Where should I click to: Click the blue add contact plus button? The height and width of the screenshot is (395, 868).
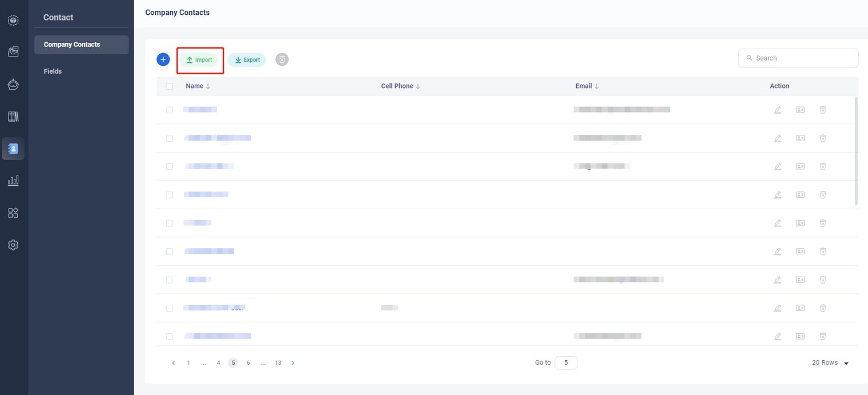(163, 59)
